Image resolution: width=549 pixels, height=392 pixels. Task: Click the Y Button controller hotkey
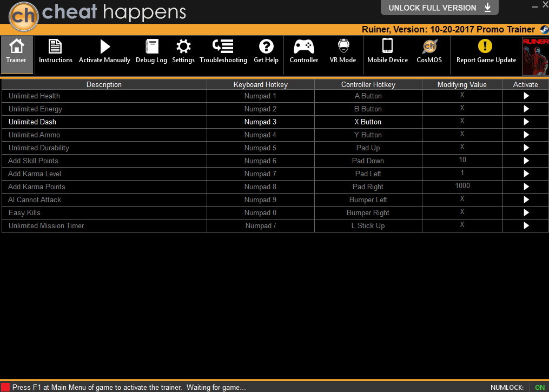click(368, 135)
